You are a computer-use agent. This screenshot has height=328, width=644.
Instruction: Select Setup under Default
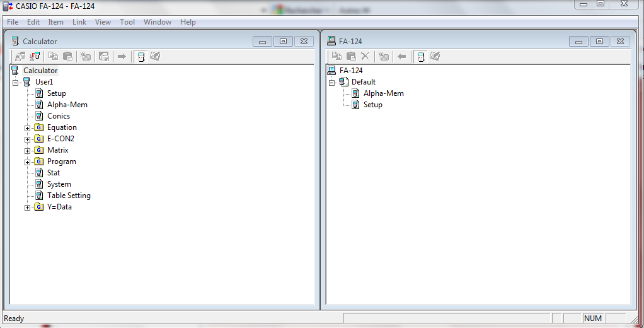(372, 105)
